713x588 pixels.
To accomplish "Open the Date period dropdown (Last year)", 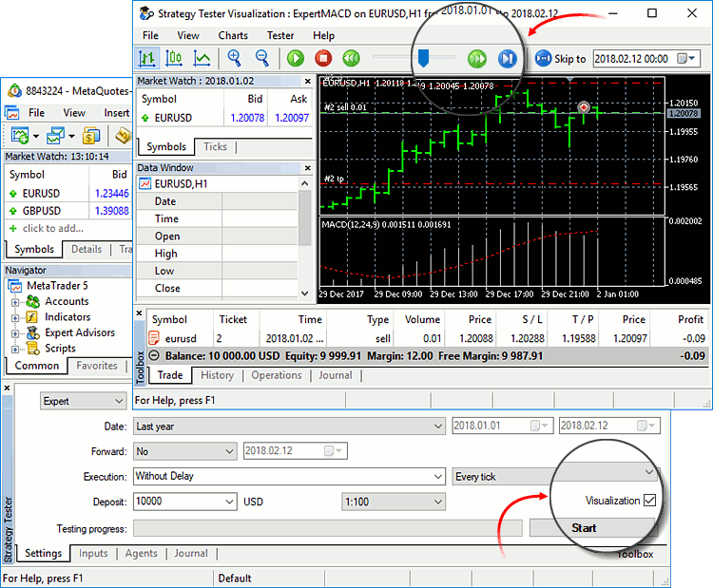I will point(289,427).
